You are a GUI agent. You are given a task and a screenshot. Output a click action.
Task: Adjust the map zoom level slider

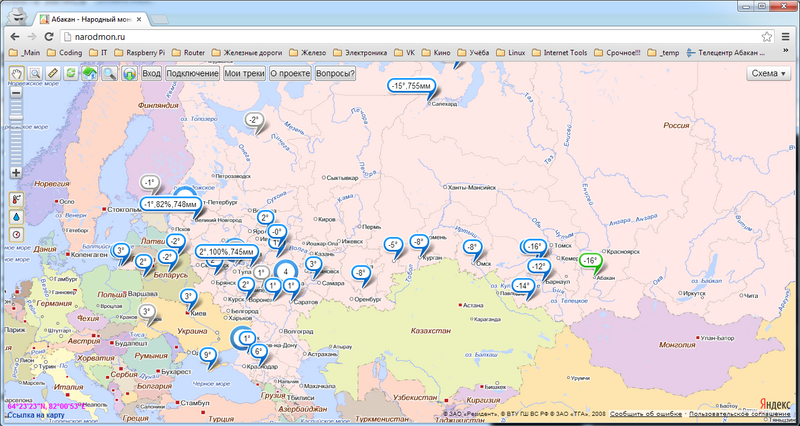(16, 118)
